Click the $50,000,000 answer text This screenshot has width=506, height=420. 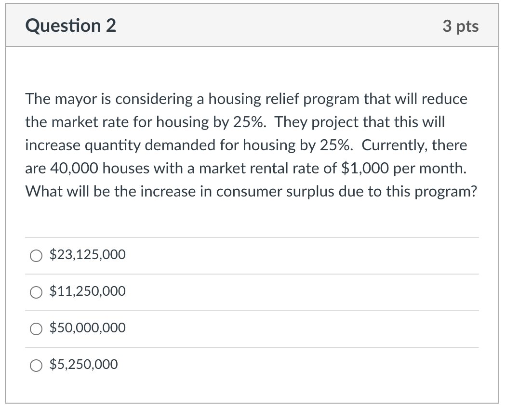click(x=87, y=328)
